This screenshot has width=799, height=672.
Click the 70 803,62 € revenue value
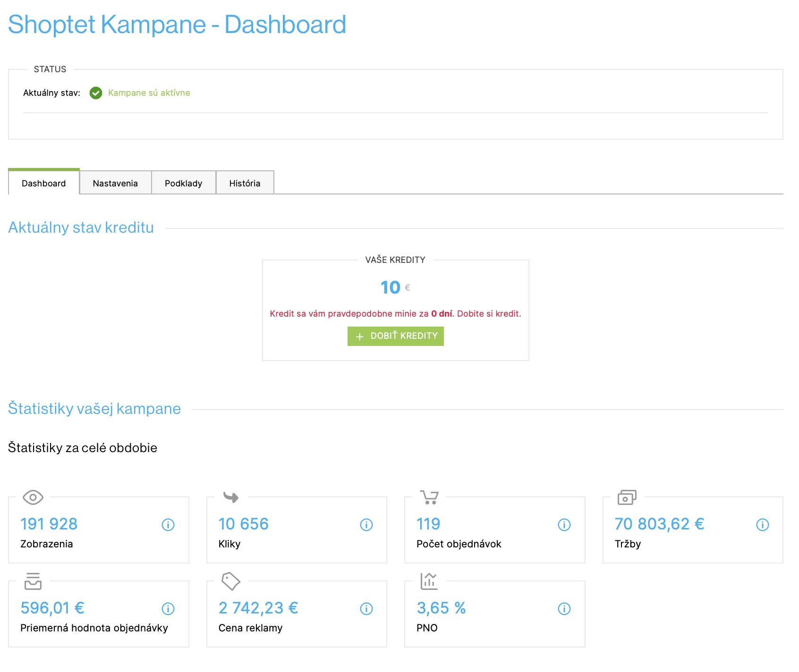[660, 524]
